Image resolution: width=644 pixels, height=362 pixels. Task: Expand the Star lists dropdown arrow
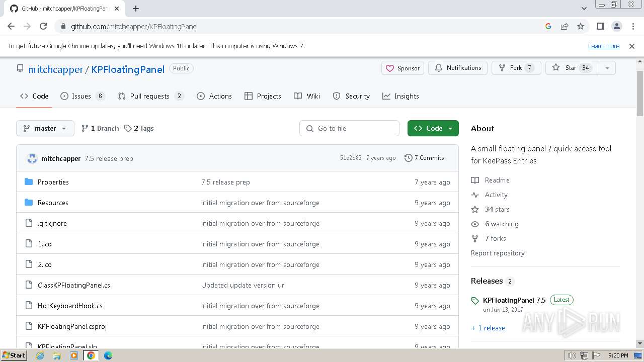point(607,68)
